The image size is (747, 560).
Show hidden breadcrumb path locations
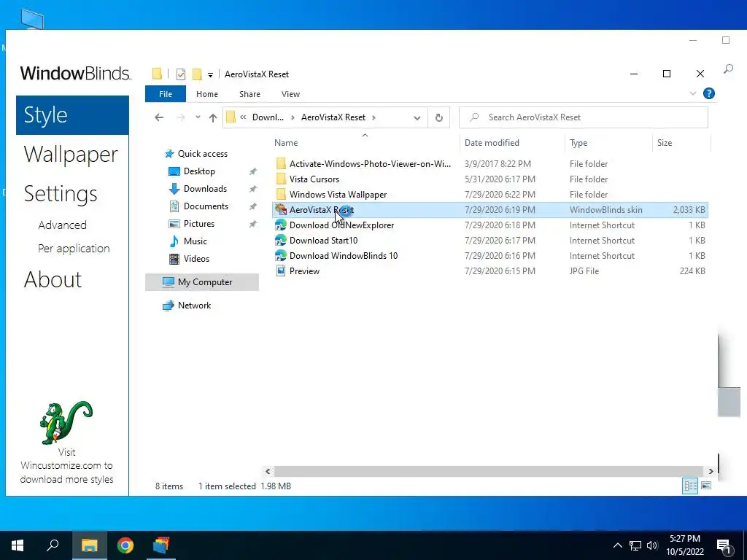[x=243, y=117]
